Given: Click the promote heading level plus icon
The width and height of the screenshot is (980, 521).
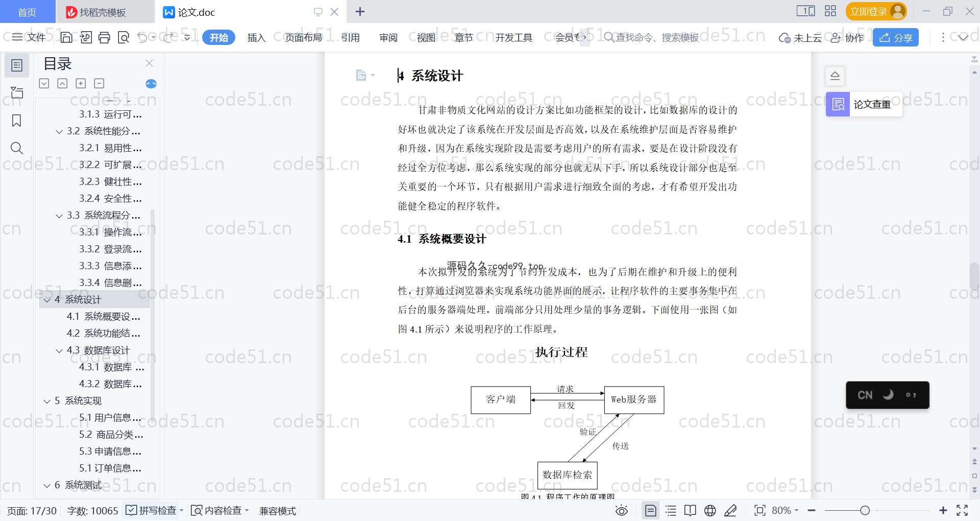Looking at the screenshot, I should 81,83.
